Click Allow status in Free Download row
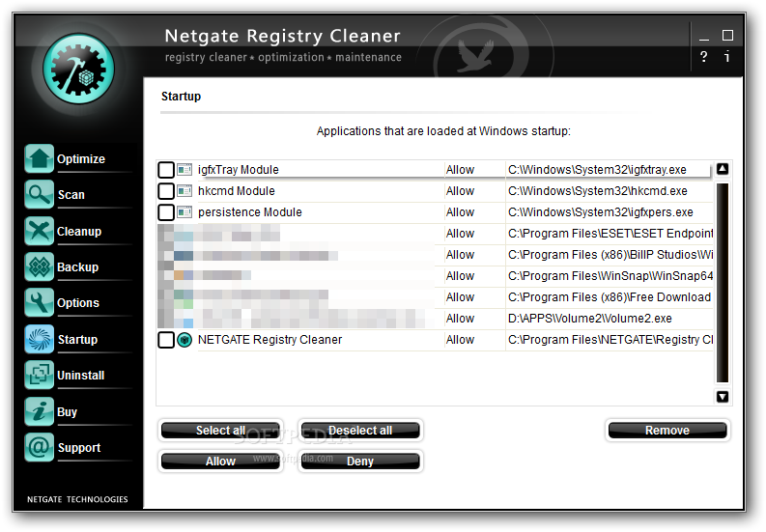Viewport: 766px width, 532px height. tap(460, 297)
